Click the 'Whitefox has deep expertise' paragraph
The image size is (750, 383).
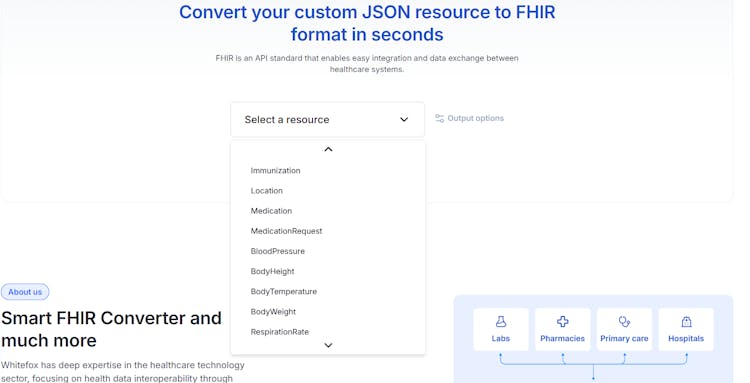click(x=123, y=372)
